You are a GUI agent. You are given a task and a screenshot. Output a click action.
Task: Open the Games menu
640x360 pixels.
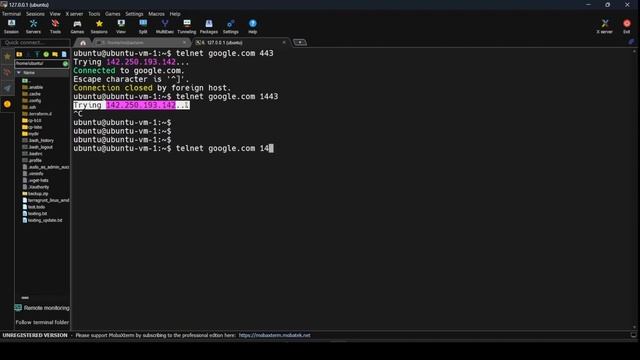[113, 14]
